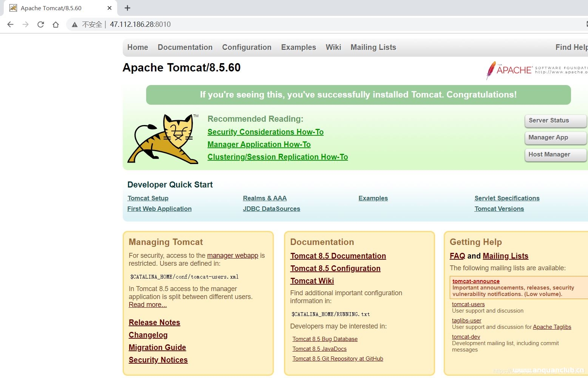This screenshot has width=588, height=378.
Task: Open the Server Status page
Action: click(x=555, y=121)
